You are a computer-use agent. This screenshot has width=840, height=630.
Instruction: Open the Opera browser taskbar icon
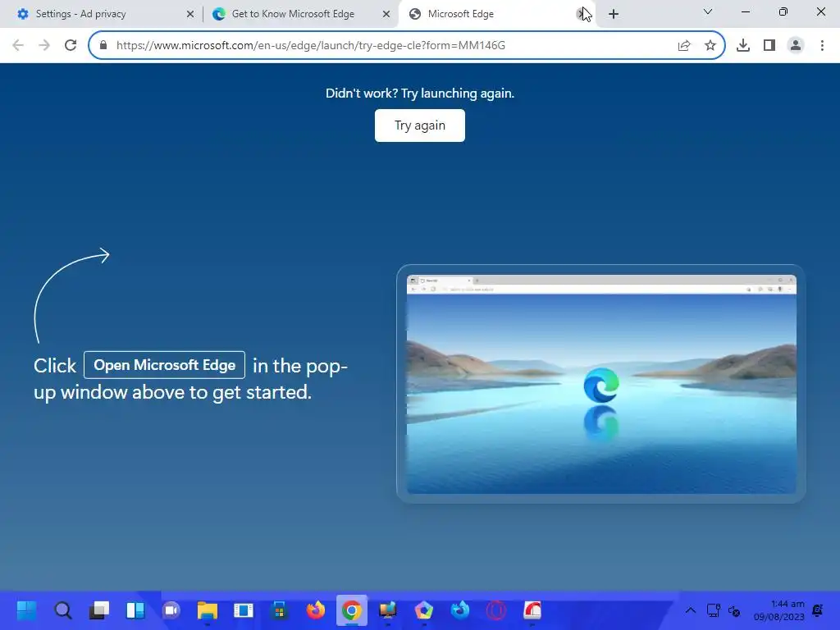click(x=496, y=610)
